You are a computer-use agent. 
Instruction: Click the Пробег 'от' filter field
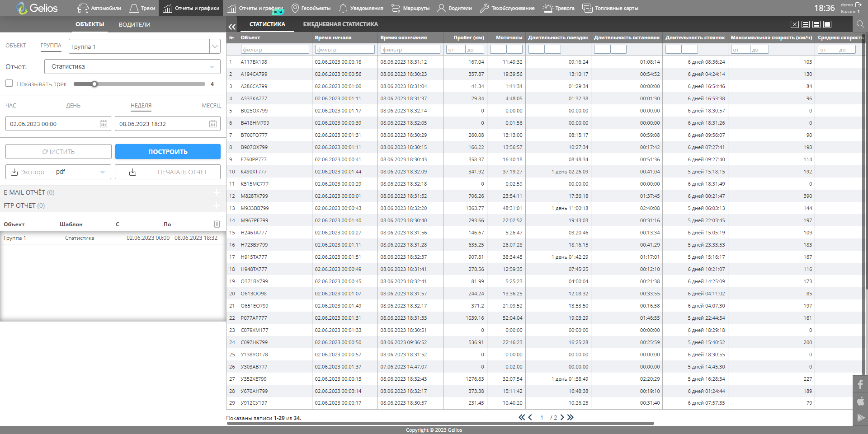click(x=455, y=50)
